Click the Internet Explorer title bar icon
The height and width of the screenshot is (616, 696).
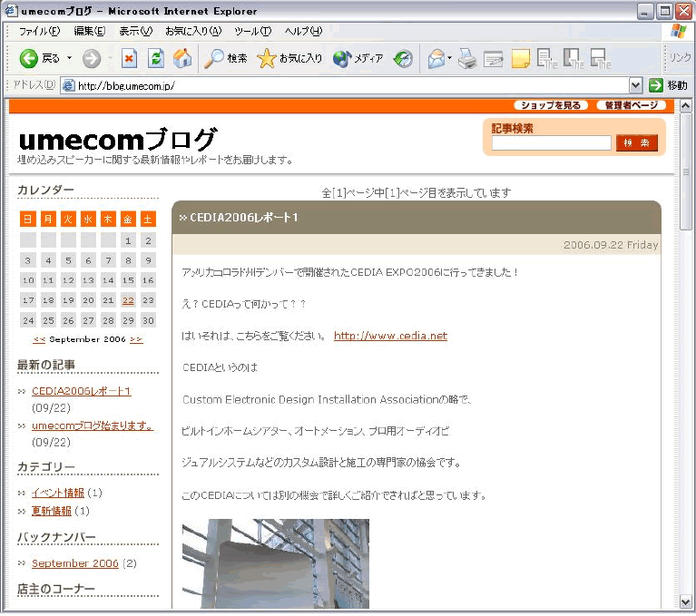click(12, 11)
